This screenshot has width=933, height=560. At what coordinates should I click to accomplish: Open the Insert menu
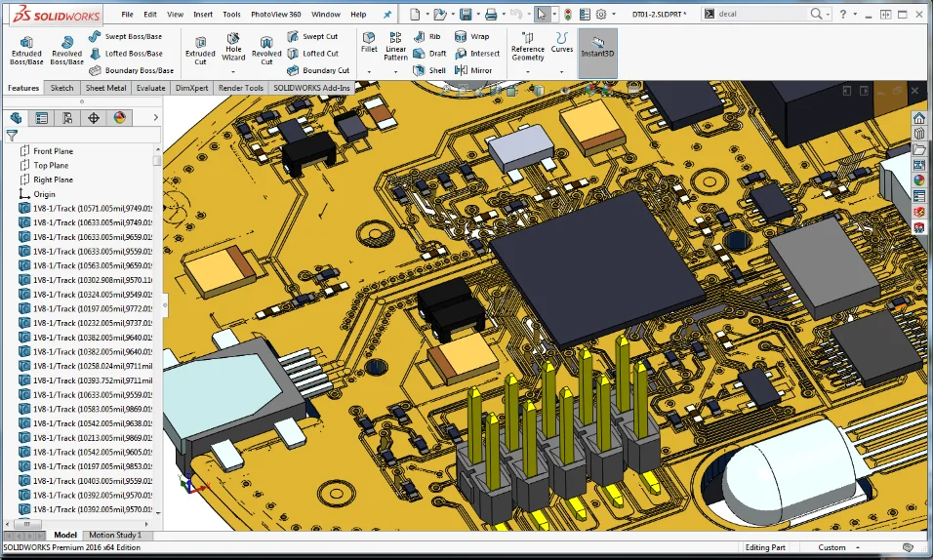point(203,15)
